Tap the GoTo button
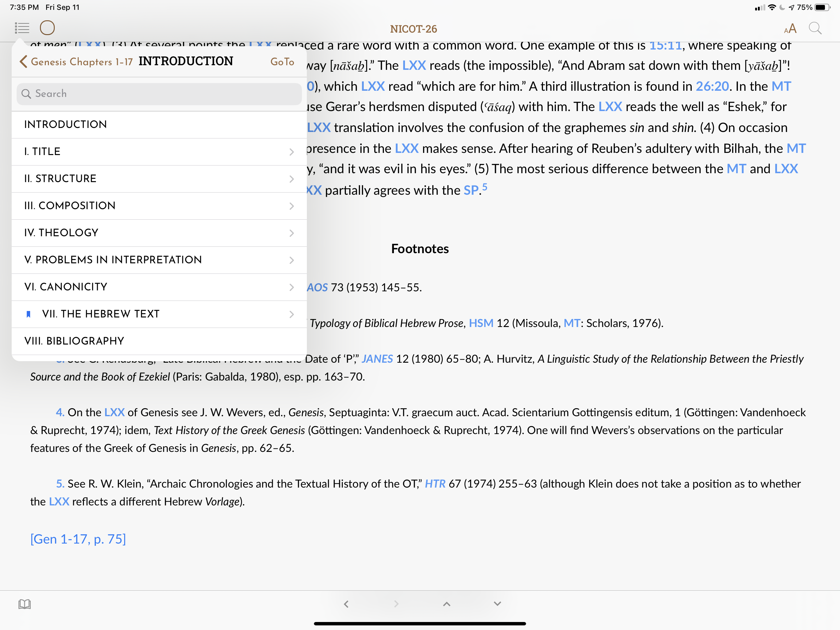The width and height of the screenshot is (840, 630). tap(282, 62)
